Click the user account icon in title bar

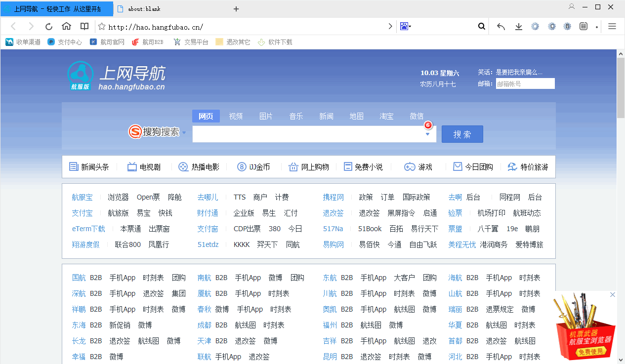click(572, 7)
